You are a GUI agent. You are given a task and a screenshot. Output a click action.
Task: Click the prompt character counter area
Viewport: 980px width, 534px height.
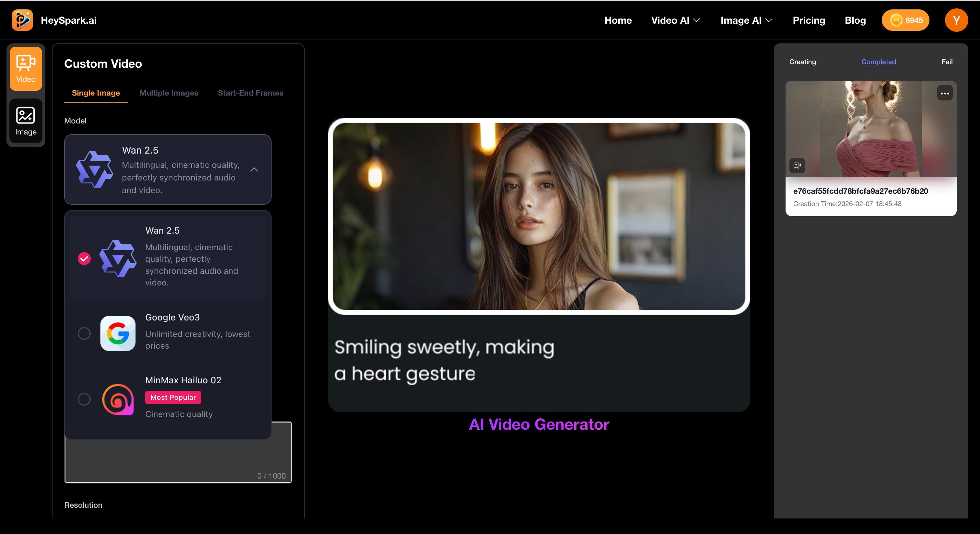[x=271, y=475]
